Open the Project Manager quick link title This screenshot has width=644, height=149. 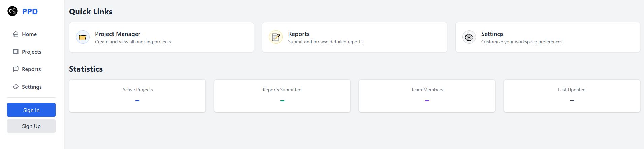pyautogui.click(x=118, y=34)
